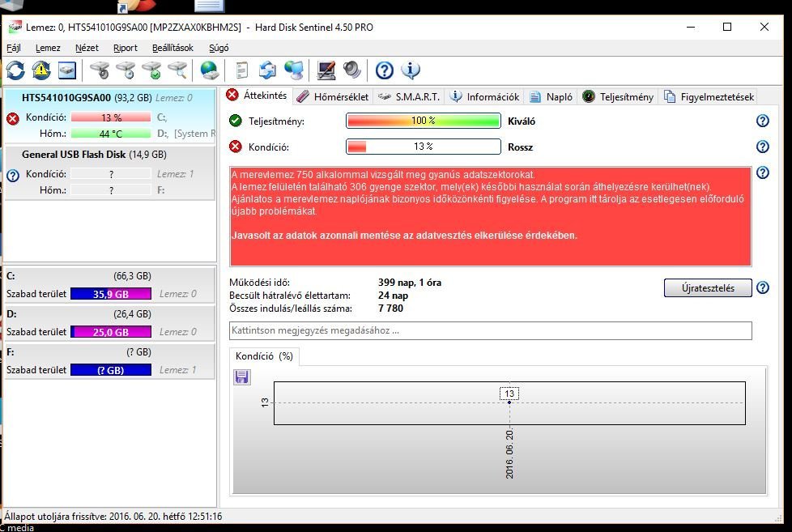The width and height of the screenshot is (792, 532).
Task: Switch to the Teljesítmény tab
Action: coord(618,97)
